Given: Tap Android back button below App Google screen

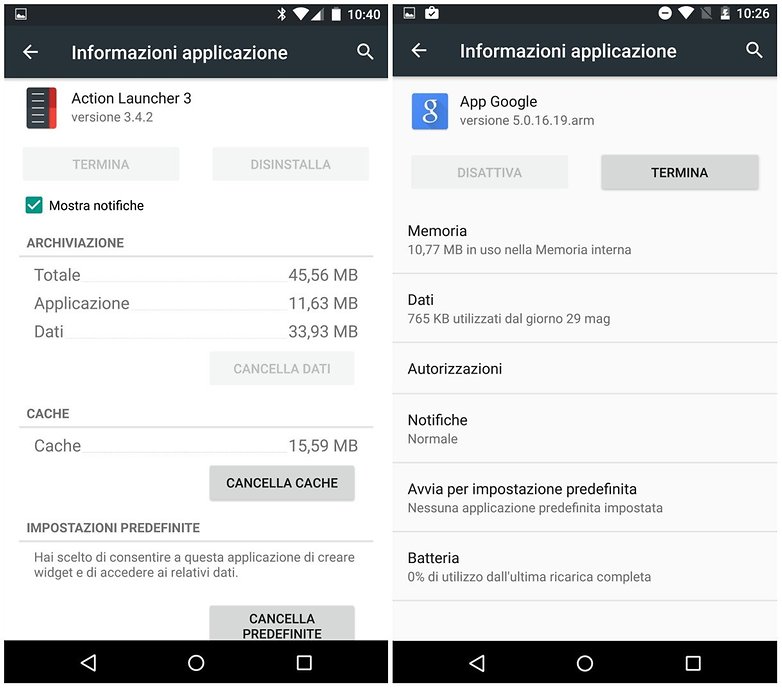Looking at the screenshot, I should click(477, 663).
